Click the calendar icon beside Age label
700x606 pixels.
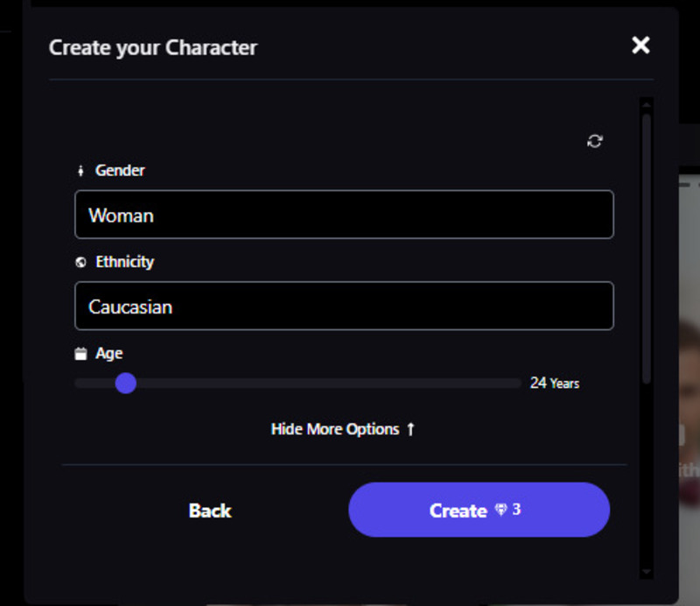82,353
